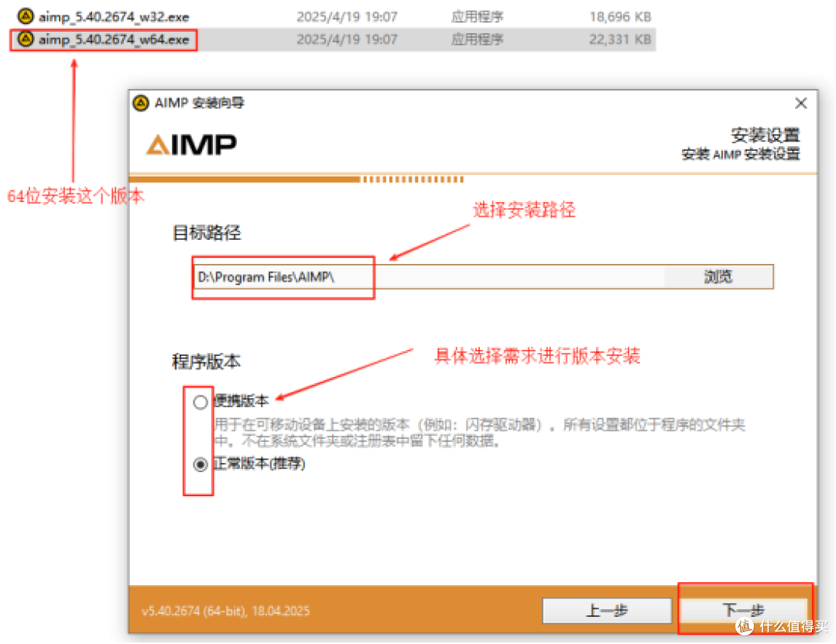Click the aimp_5.40.2674_w32.exe file name
This screenshot has width=836, height=644.
(114, 17)
